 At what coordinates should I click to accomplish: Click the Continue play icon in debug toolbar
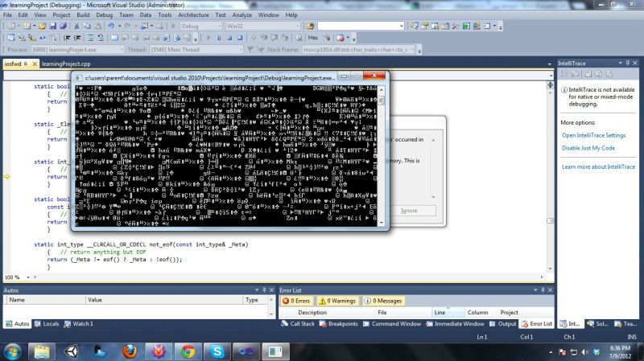click(208, 38)
